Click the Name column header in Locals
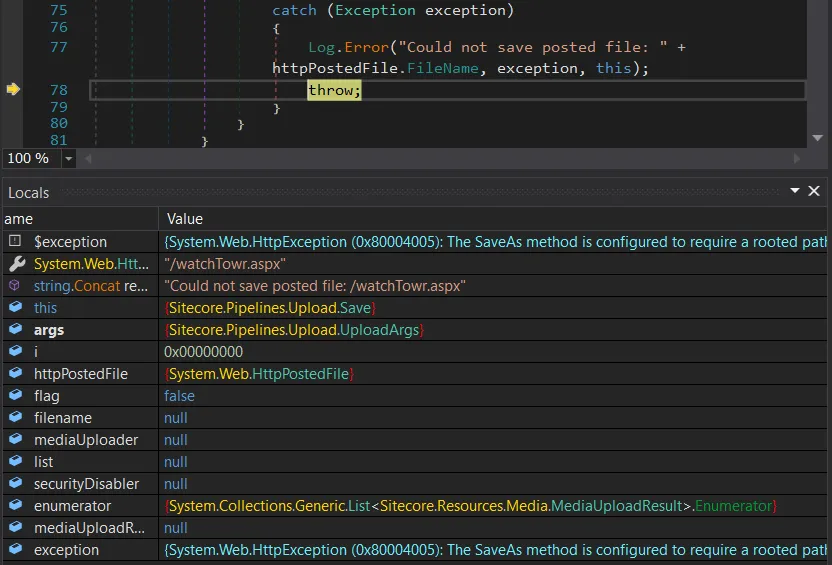The image size is (832, 565). pyautogui.click(x=19, y=219)
